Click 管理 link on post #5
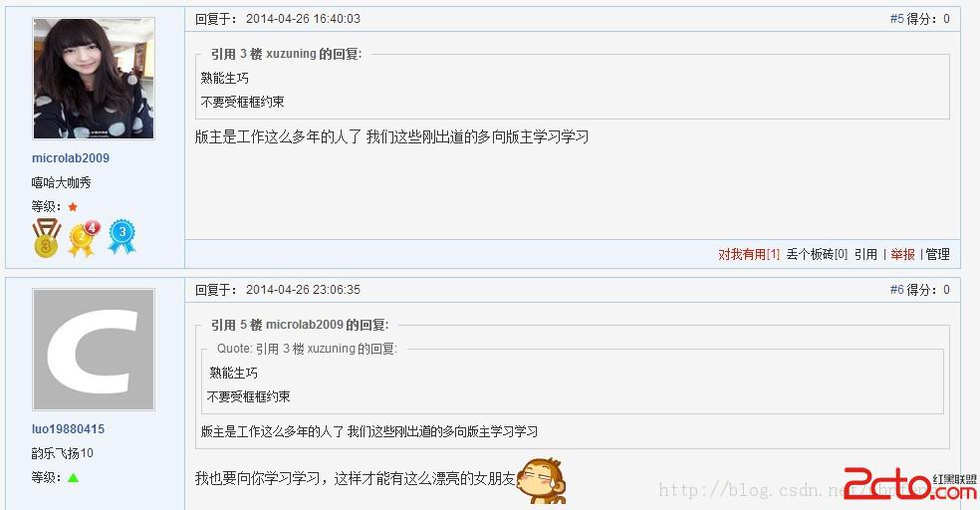Screen dimensions: 980x510 point(937,254)
